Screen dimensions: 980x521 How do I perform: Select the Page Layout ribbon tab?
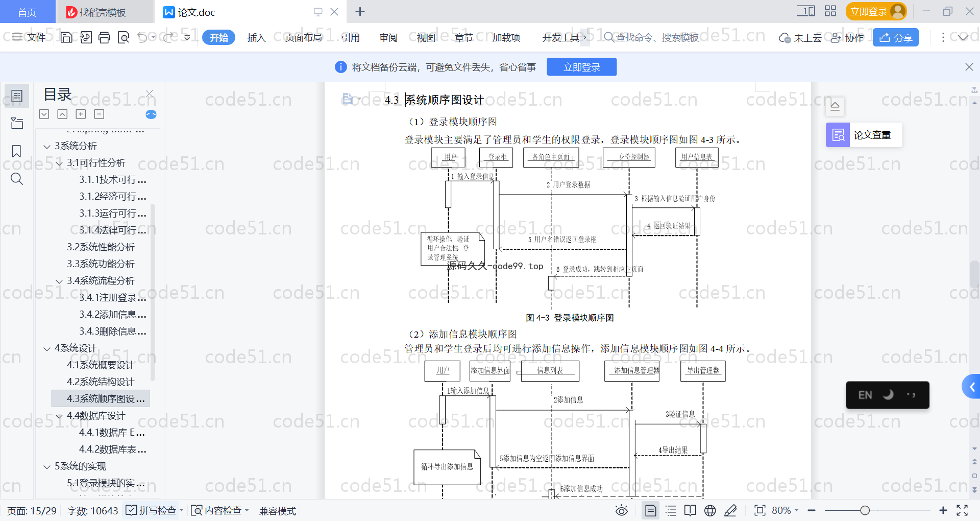point(303,37)
